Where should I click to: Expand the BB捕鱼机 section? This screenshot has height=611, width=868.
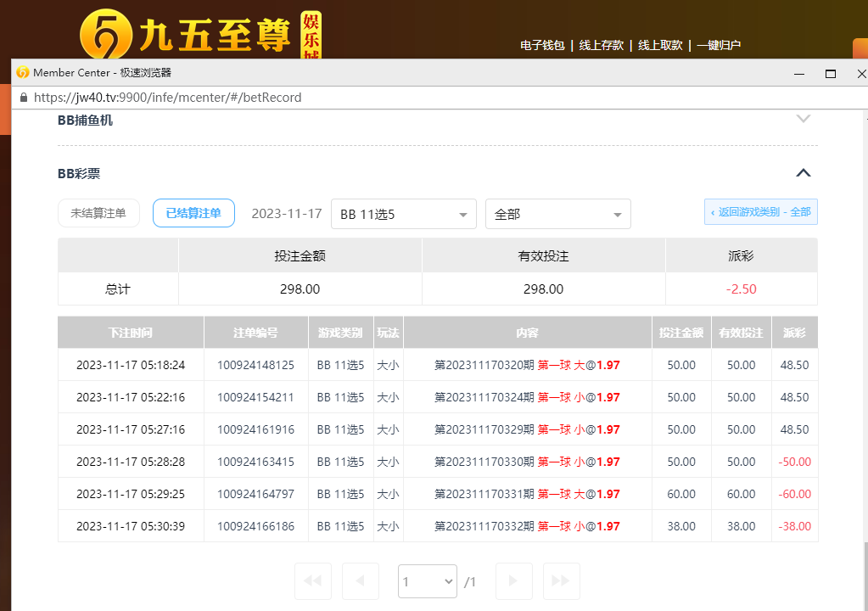(804, 120)
